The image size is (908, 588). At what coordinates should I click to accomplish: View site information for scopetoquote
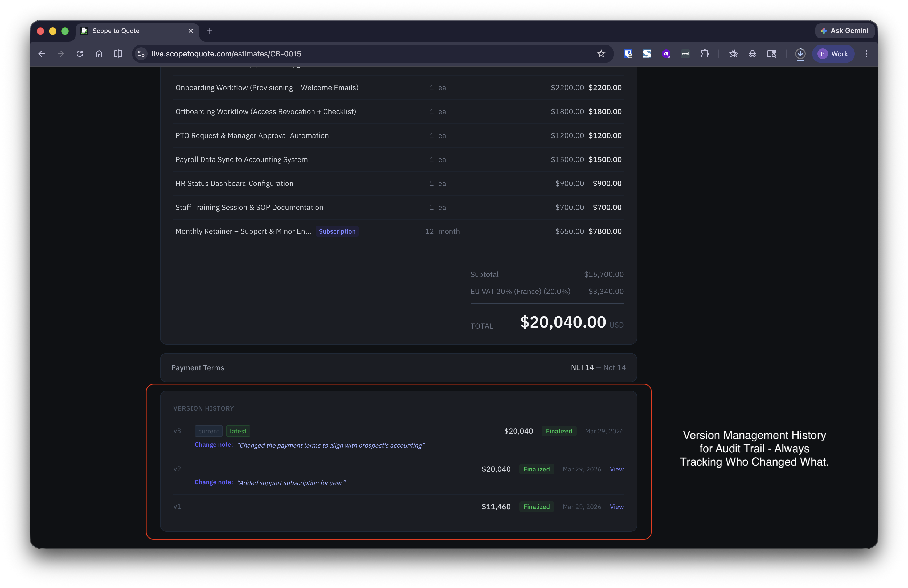click(141, 54)
